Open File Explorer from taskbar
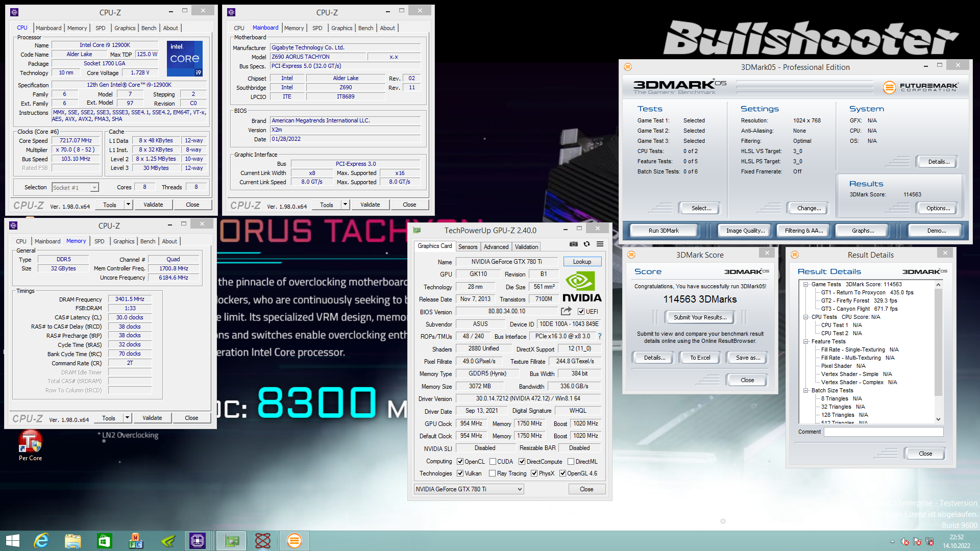 click(x=72, y=541)
